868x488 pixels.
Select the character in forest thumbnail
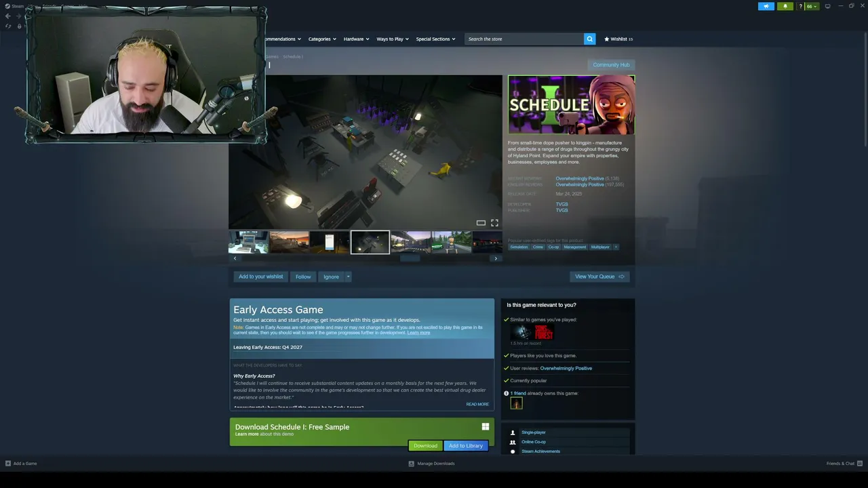[x=452, y=242]
